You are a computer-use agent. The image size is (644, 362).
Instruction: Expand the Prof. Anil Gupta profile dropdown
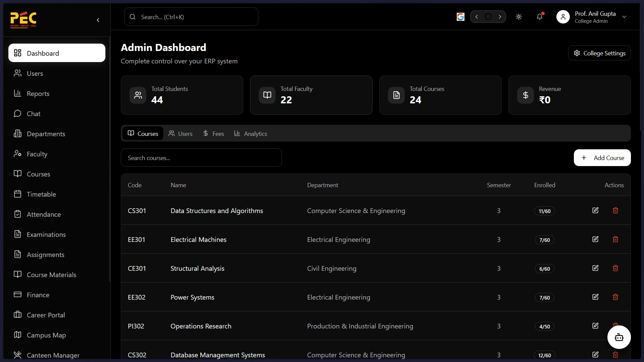click(624, 16)
